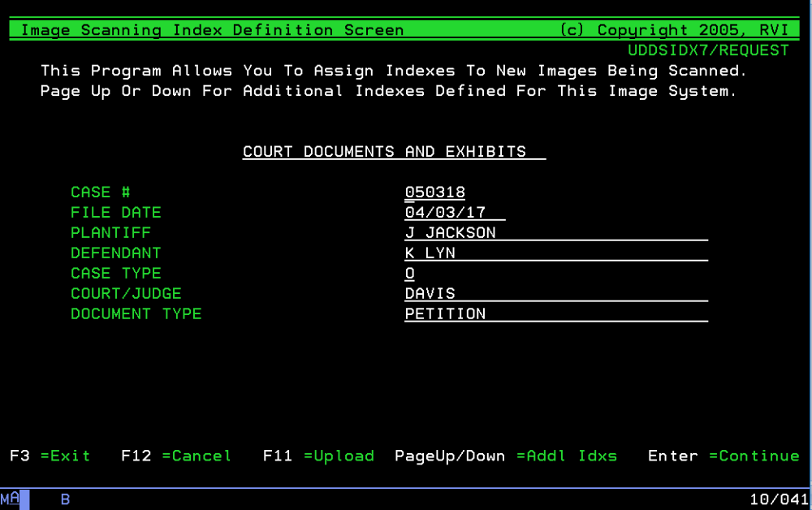Click the cursor position 10/041 indicator
Viewport: 812px width, 510px height.
pyautogui.click(x=780, y=499)
